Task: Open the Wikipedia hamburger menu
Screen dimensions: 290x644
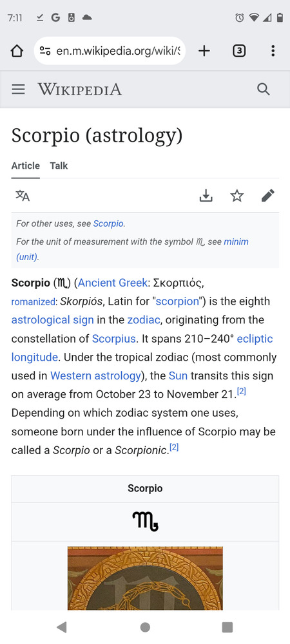Action: (18, 89)
